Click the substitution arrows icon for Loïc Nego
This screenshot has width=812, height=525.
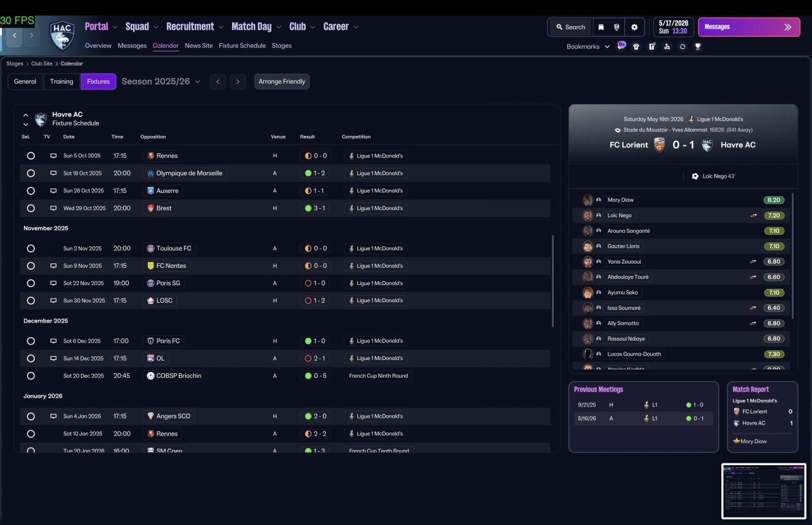coord(753,216)
